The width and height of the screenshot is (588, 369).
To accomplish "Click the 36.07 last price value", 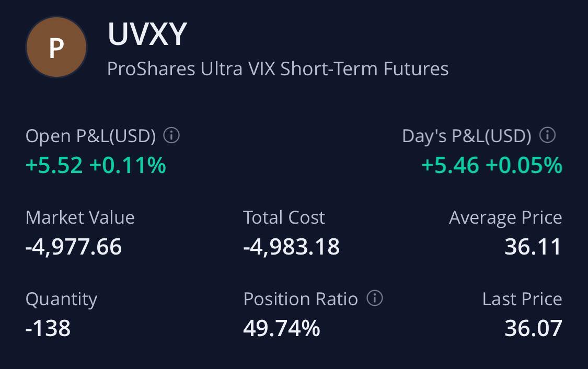I will coord(533,329).
